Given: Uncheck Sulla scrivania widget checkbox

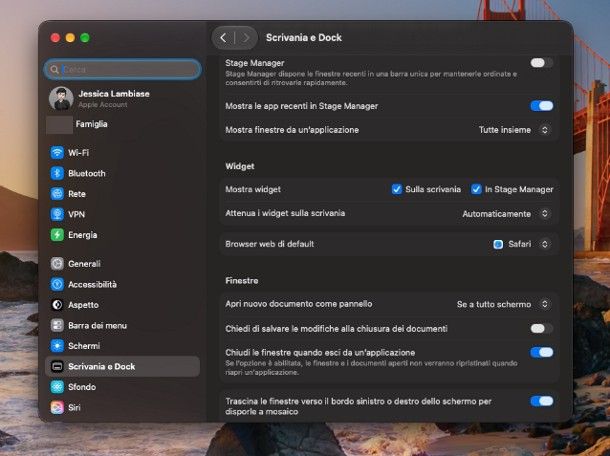Looking at the screenshot, I should [x=396, y=189].
